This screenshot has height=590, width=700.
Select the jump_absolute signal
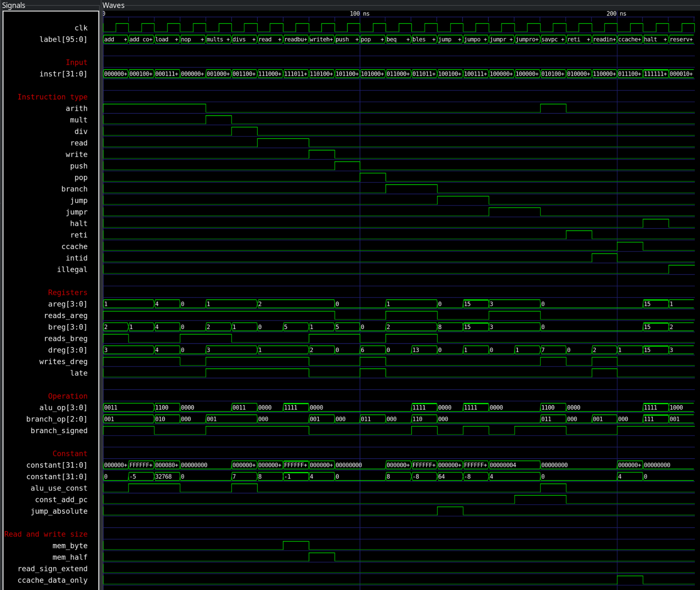[59, 511]
